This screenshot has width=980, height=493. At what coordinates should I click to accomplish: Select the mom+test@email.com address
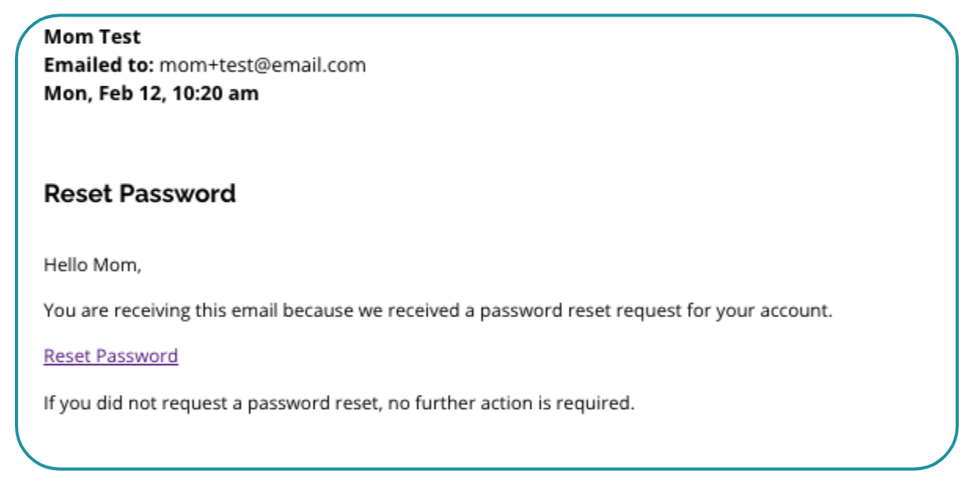(262, 65)
